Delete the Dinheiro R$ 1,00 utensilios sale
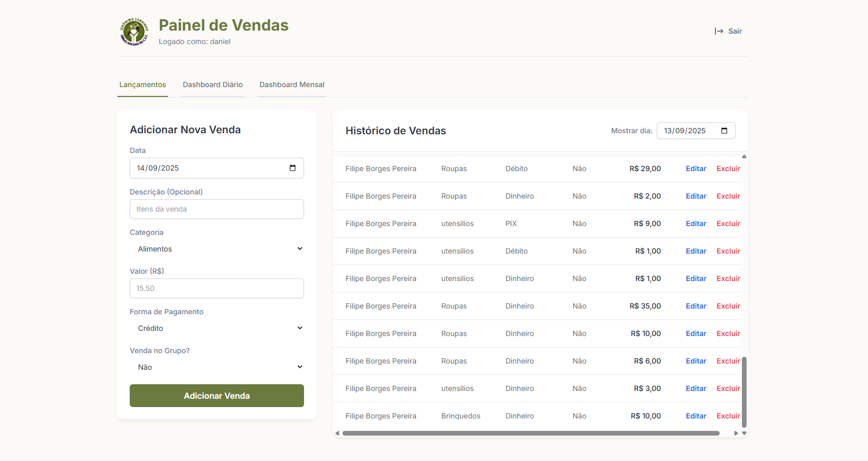Screen dimensions: 868x461 728,278
